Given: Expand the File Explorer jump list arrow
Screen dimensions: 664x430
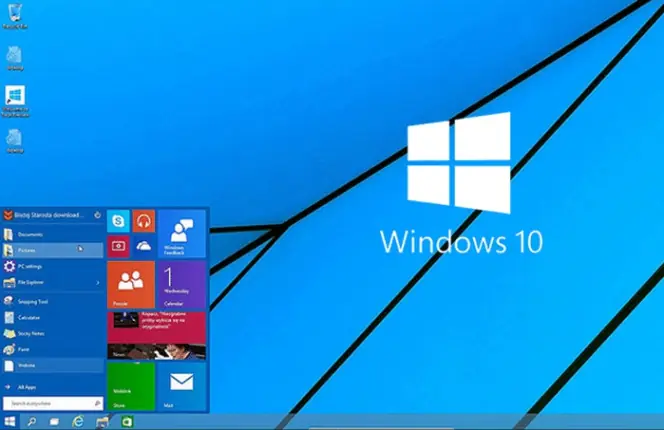Looking at the screenshot, I should tap(98, 283).
